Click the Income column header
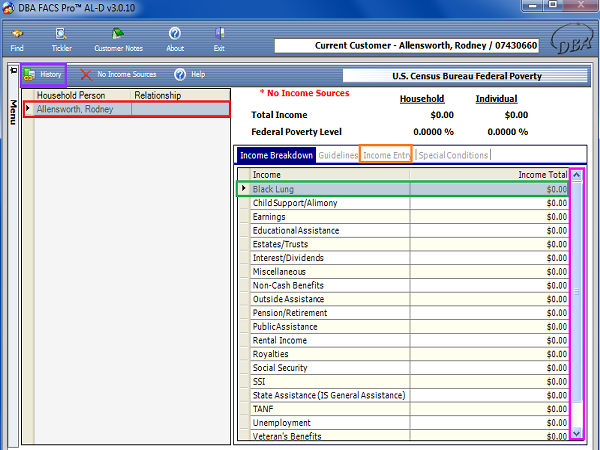This screenshot has width=600, height=450. pyautogui.click(x=330, y=174)
